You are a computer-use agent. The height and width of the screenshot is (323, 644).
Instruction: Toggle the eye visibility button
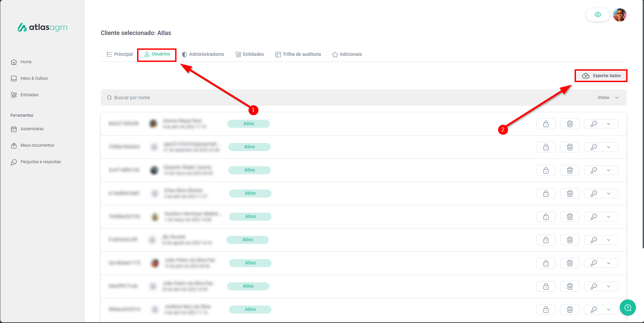coord(598,14)
